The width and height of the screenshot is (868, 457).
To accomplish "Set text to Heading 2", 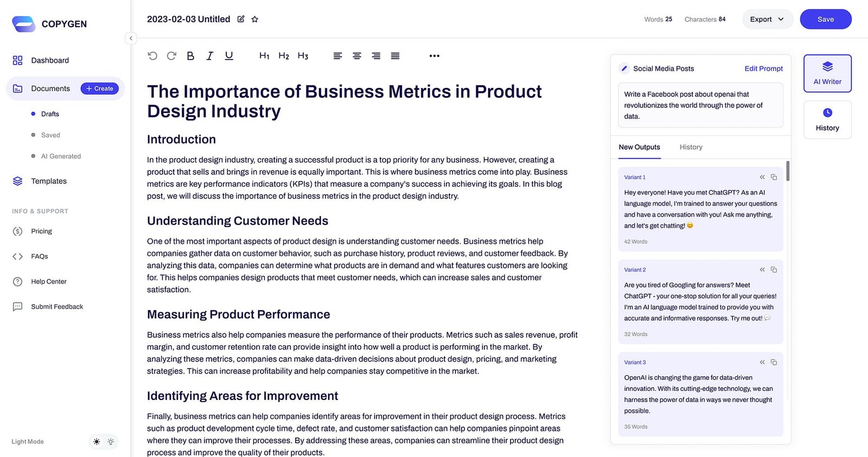I will tap(283, 56).
